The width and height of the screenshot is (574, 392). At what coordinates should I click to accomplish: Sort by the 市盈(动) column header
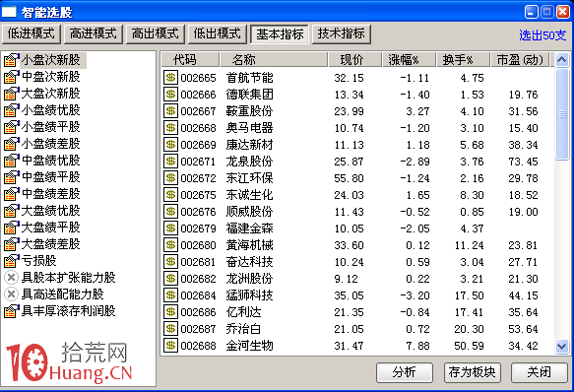click(x=520, y=60)
